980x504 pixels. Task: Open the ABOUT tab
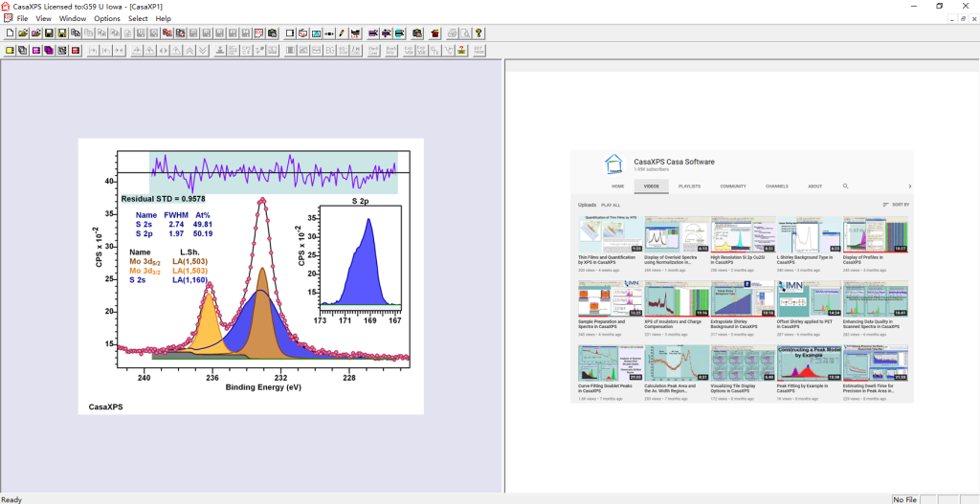tap(815, 186)
